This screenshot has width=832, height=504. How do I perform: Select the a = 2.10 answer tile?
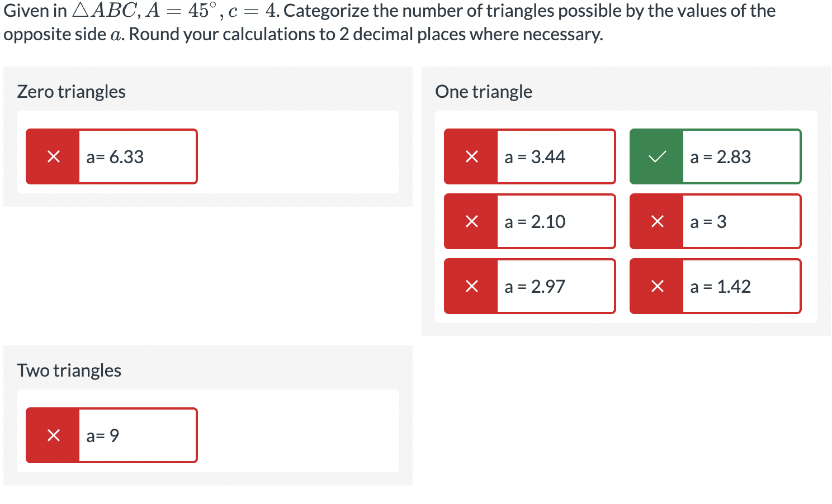click(x=535, y=221)
